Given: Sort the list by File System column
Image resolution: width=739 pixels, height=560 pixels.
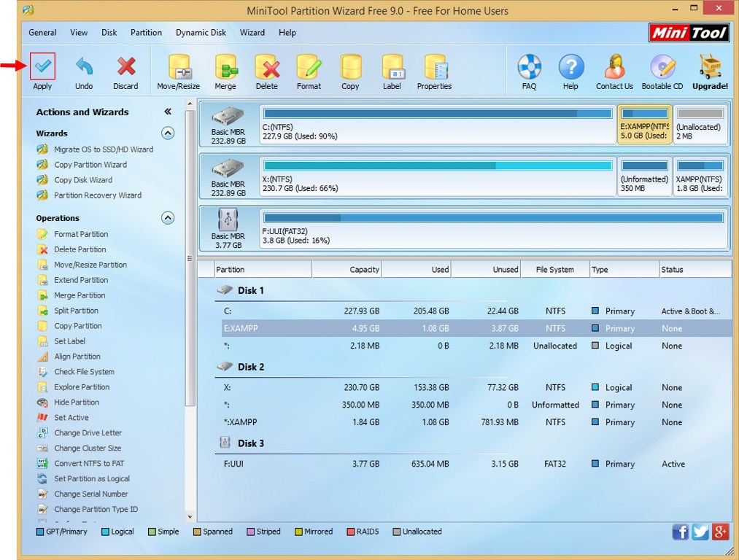Looking at the screenshot, I should point(555,269).
